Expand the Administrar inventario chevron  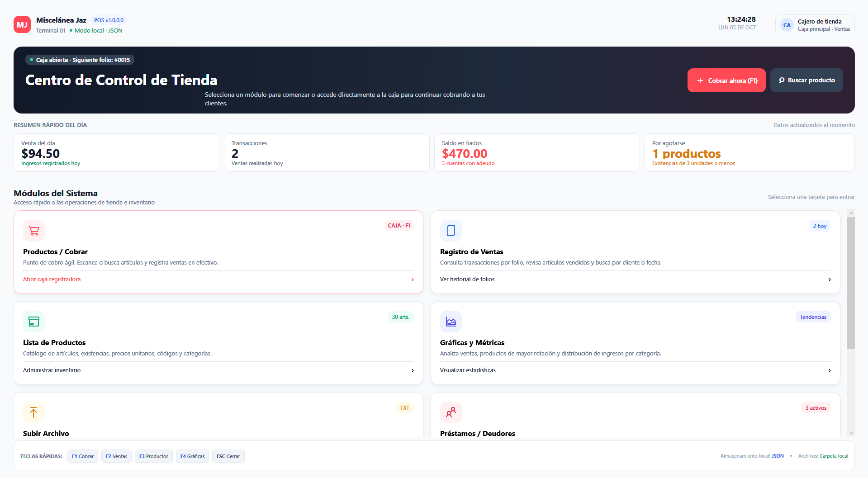[x=413, y=370]
